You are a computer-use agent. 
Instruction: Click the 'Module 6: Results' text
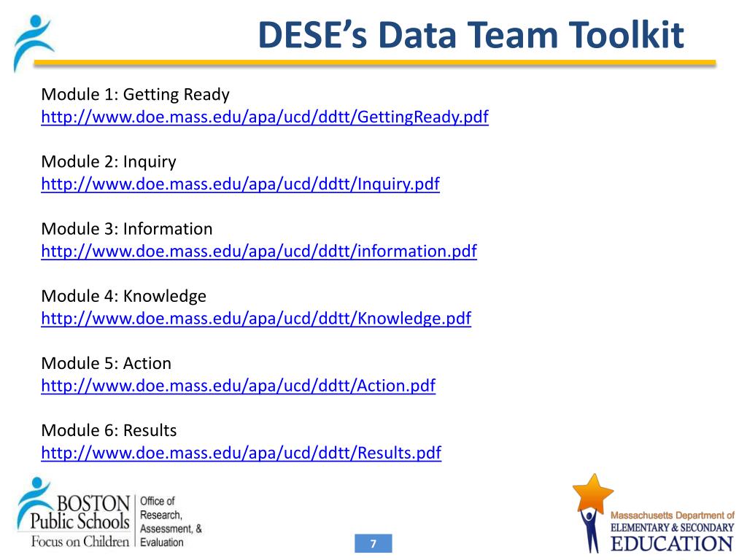[109, 430]
